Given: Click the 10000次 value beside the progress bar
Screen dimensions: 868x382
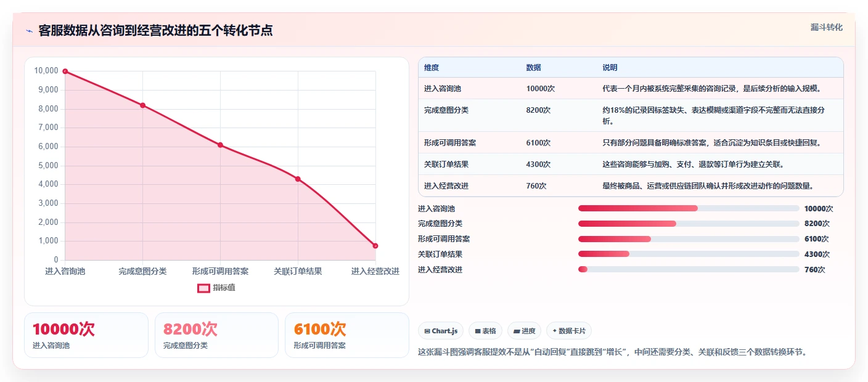Looking at the screenshot, I should coord(819,209).
